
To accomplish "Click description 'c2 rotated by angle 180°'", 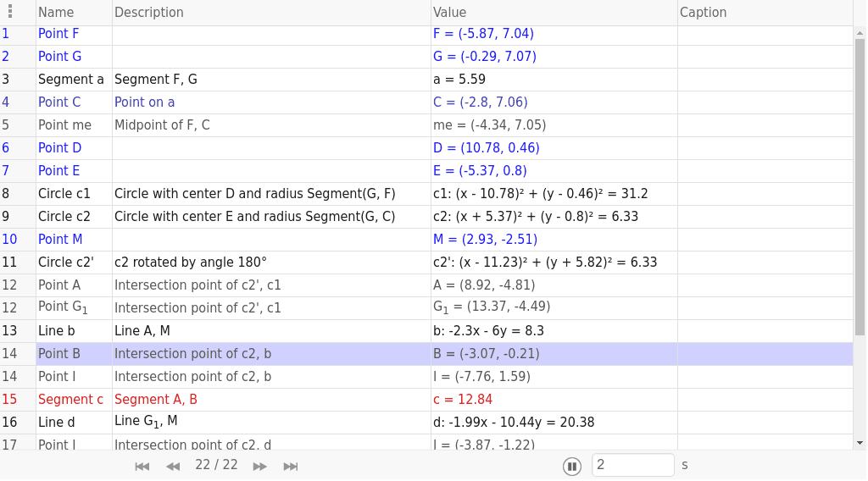I will pyautogui.click(x=191, y=263).
